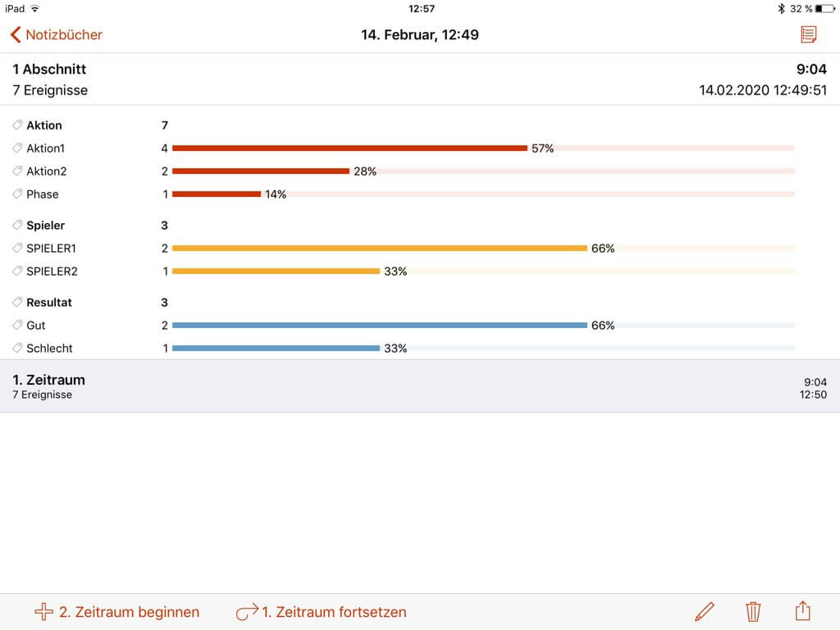Image resolution: width=840 pixels, height=630 pixels.
Task: Click the 14.02.2020 12:49:51 timestamp
Action: pos(763,90)
